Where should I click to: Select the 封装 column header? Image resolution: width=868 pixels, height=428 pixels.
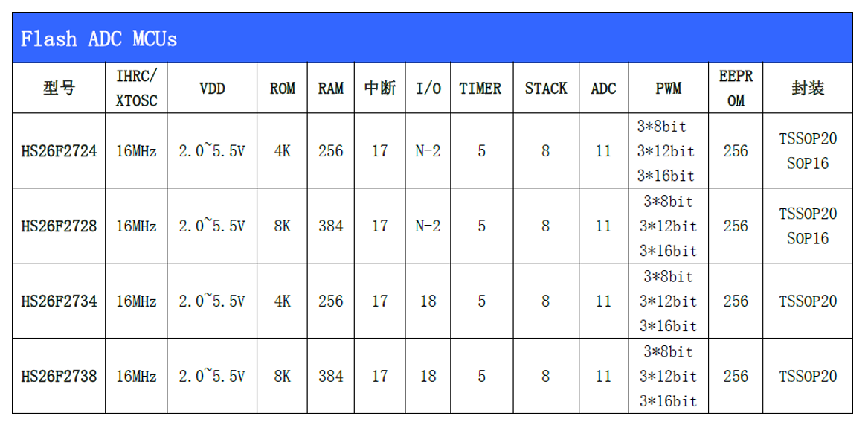(808, 89)
